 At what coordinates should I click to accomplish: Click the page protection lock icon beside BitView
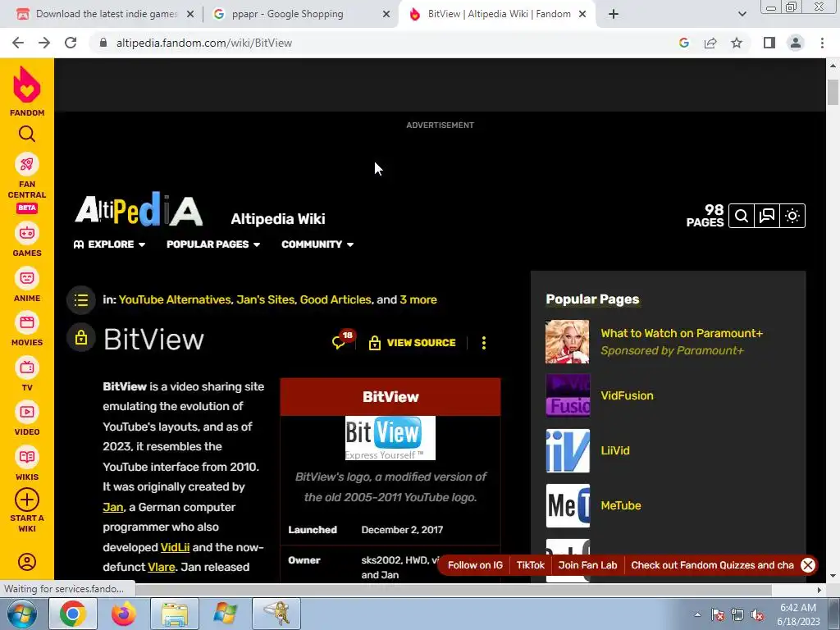tap(81, 338)
